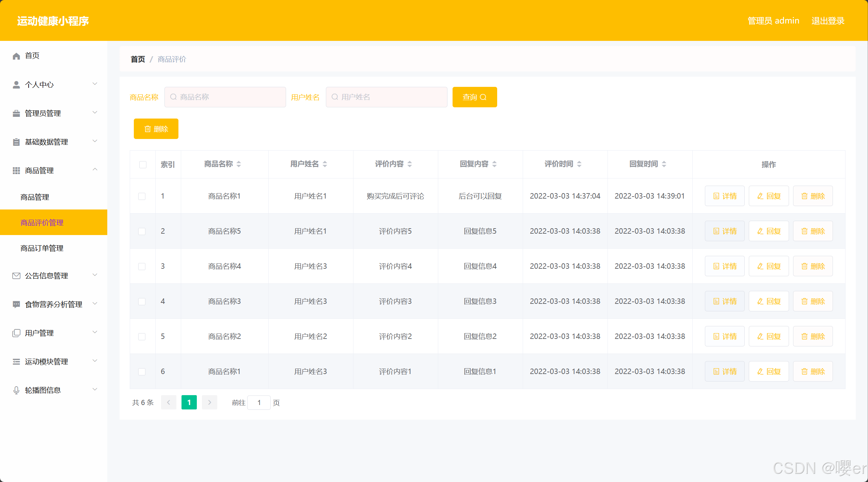Sort by 评价时间 column arrows
Viewport: 868px width, 482px height.
click(x=579, y=164)
